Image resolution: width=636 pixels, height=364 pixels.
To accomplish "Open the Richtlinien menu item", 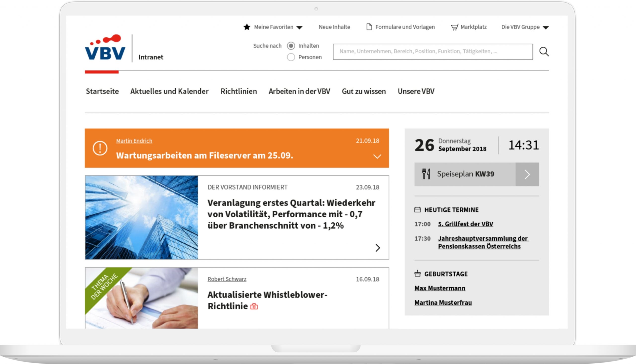I will [239, 91].
